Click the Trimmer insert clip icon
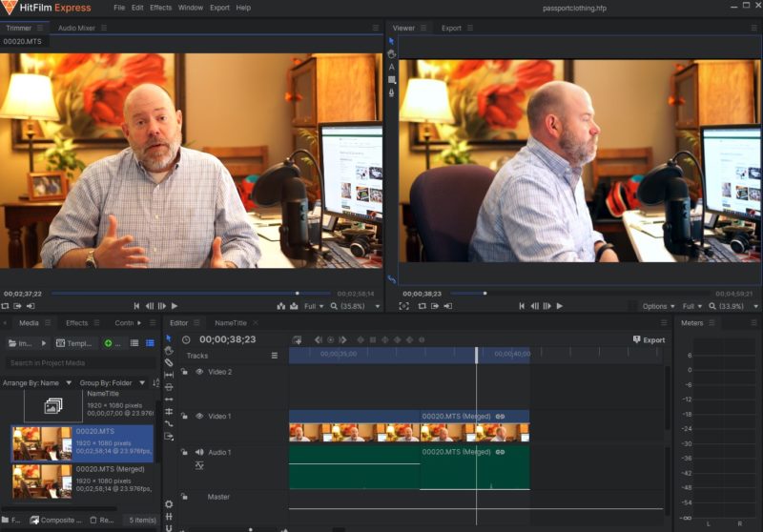Viewport: 763px width, 532px height. pyautogui.click(x=281, y=306)
